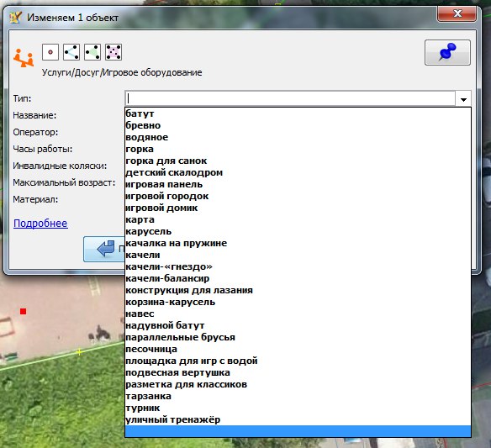Click the playground equipment preset icon
The image size is (491, 448).
24,58
